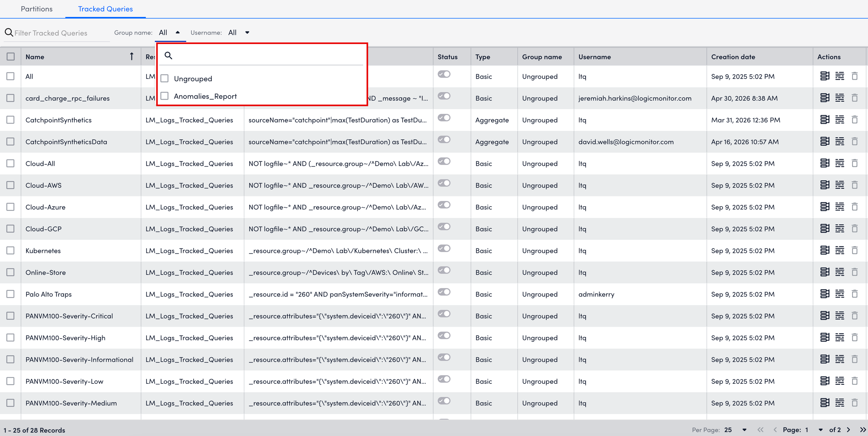Delete the PANVM100-Severity-Informational query
Screen dimensions: 868x436
coord(854,359)
